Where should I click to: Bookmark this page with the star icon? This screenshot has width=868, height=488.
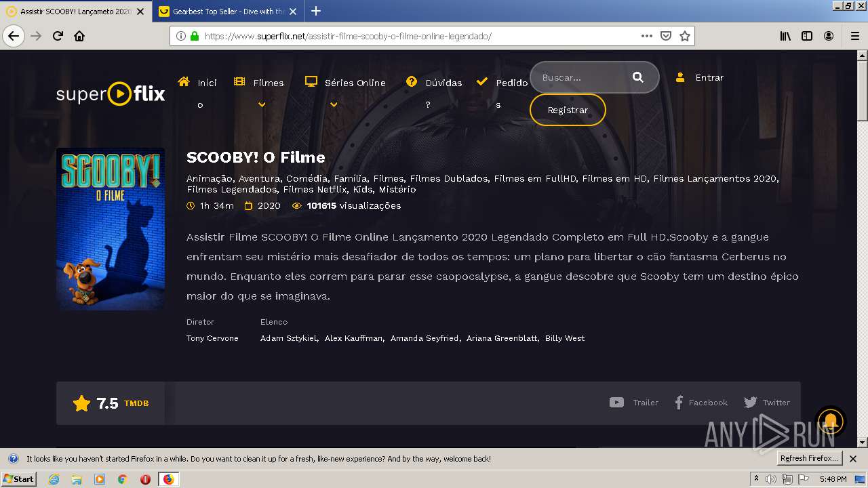685,36
